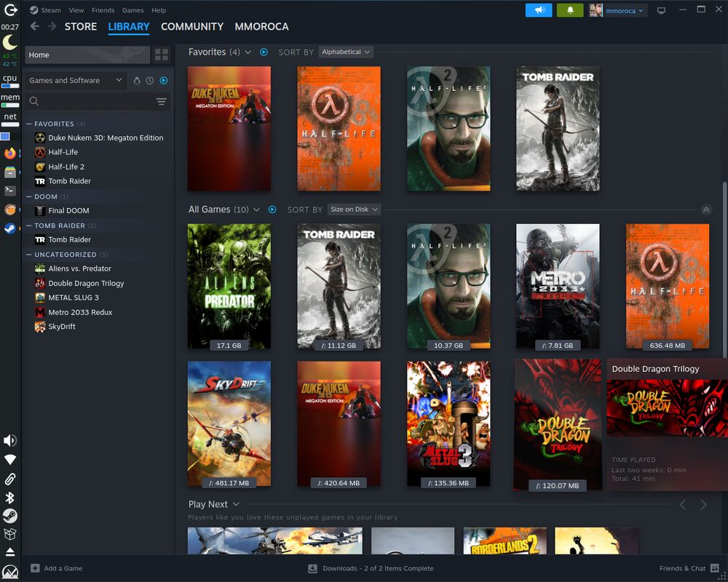Switch to Big Picture mode icon
The width and height of the screenshot is (728, 582).
661,10
